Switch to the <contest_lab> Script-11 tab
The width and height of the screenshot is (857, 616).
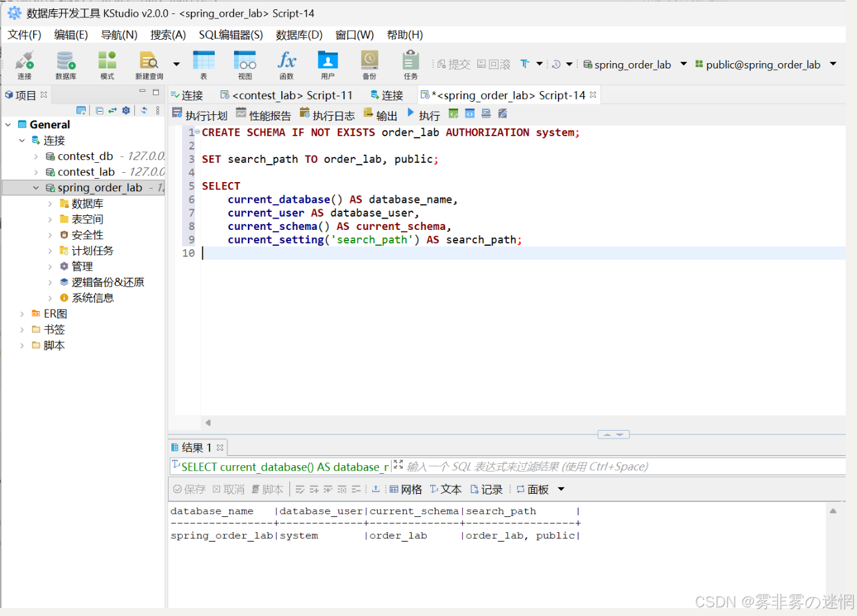tap(287, 95)
